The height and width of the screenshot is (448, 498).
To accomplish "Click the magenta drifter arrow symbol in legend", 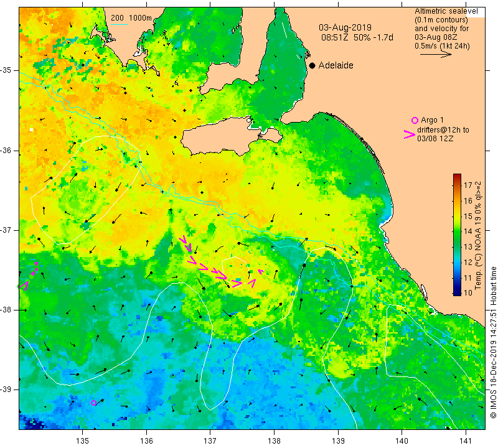I will 410,134.
